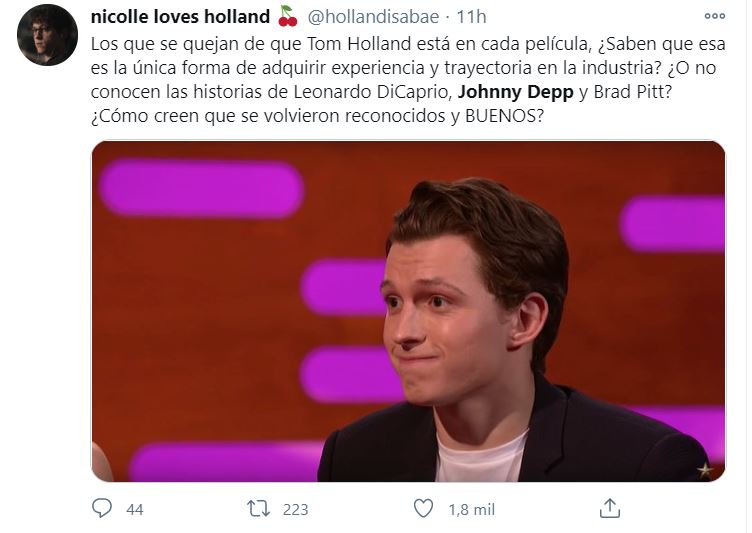This screenshot has width=752, height=533.
Task: Click the retweet arrows icon
Action: click(x=258, y=509)
